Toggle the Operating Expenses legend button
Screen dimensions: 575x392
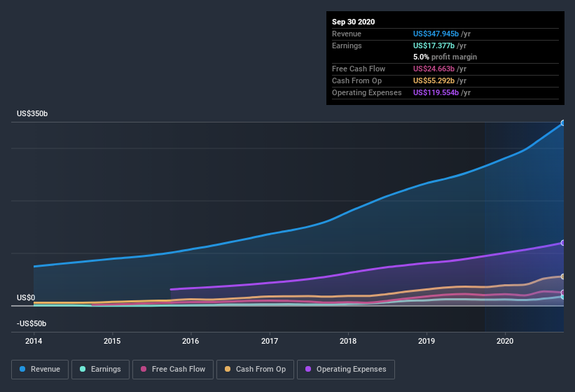click(x=346, y=370)
